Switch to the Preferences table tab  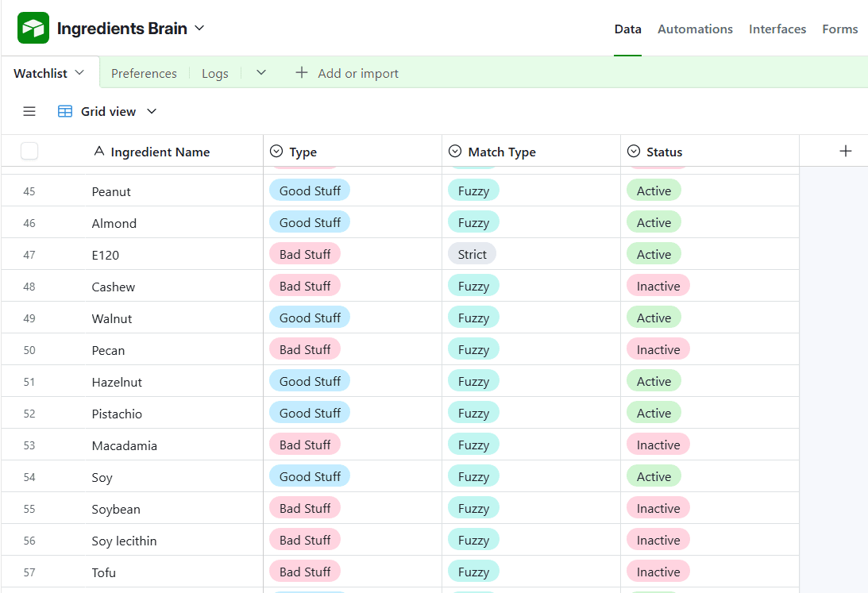(x=144, y=73)
